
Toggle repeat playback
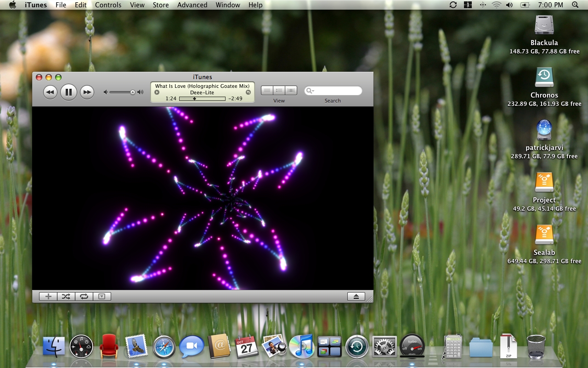click(84, 296)
